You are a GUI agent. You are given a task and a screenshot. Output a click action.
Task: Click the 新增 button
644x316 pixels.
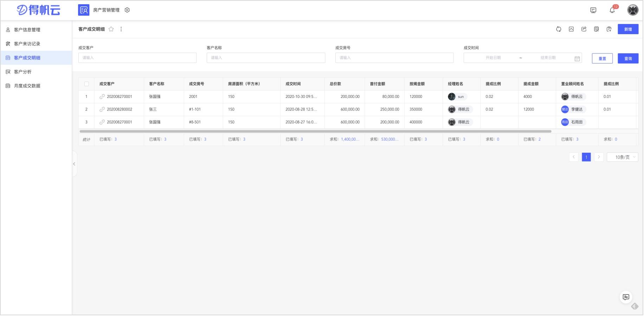pyautogui.click(x=628, y=29)
